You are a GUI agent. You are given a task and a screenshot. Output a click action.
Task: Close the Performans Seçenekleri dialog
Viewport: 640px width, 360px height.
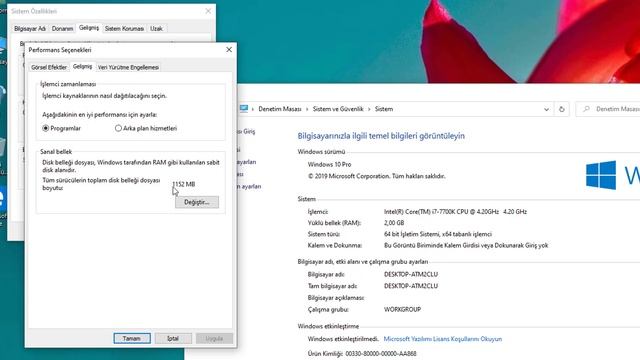point(229,49)
